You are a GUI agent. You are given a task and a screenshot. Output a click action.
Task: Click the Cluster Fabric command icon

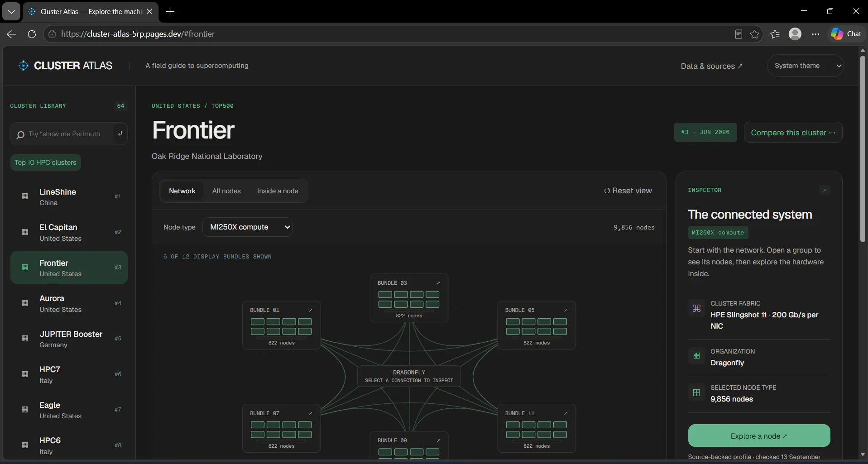[696, 308]
